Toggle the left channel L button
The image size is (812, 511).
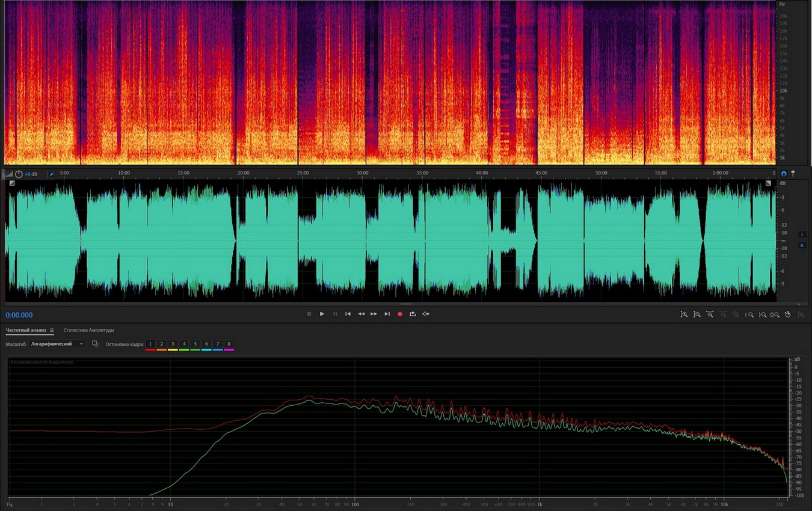coord(802,234)
